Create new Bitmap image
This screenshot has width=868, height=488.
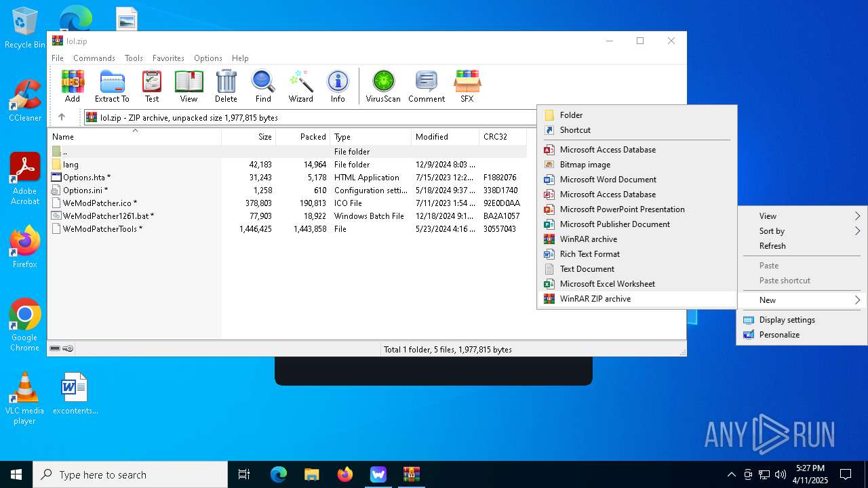(637, 165)
